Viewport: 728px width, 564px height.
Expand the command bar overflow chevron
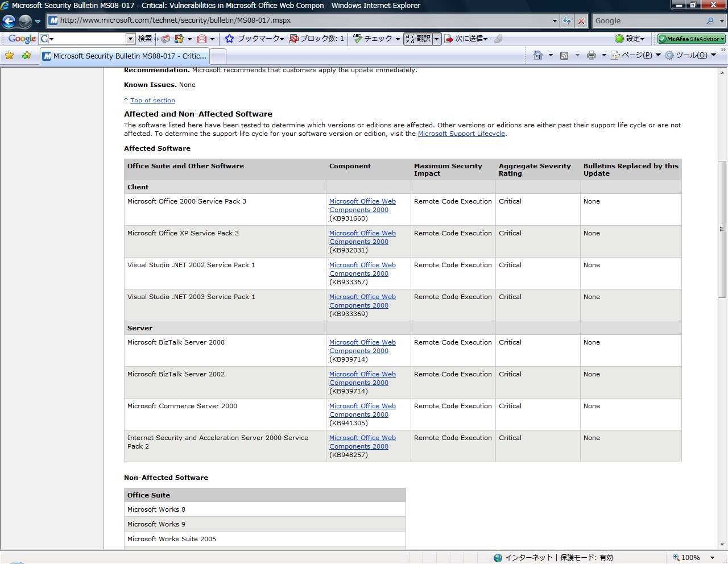coord(723,50)
